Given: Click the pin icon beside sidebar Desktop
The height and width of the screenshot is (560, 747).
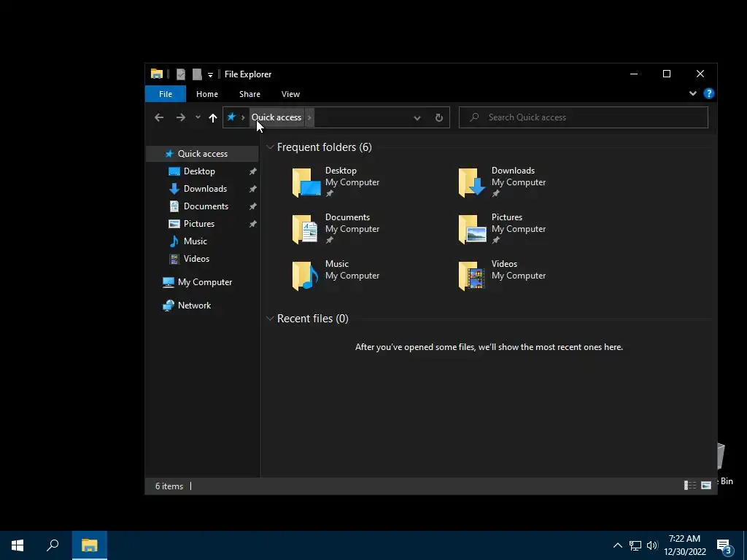Looking at the screenshot, I should pos(252,171).
